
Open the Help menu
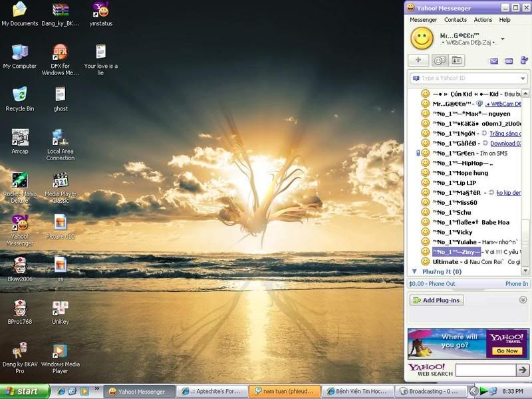505,20
